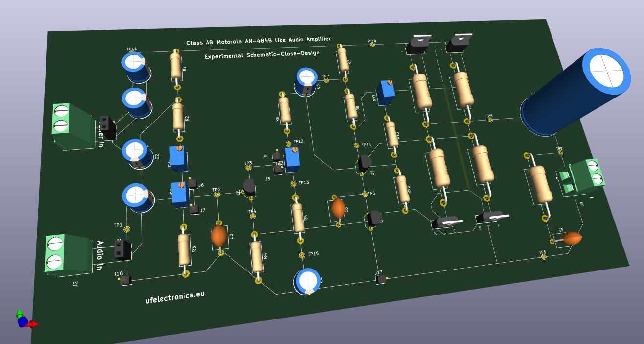Select the green Audio In terminal block J2
The height and width of the screenshot is (344, 644).
point(69,255)
